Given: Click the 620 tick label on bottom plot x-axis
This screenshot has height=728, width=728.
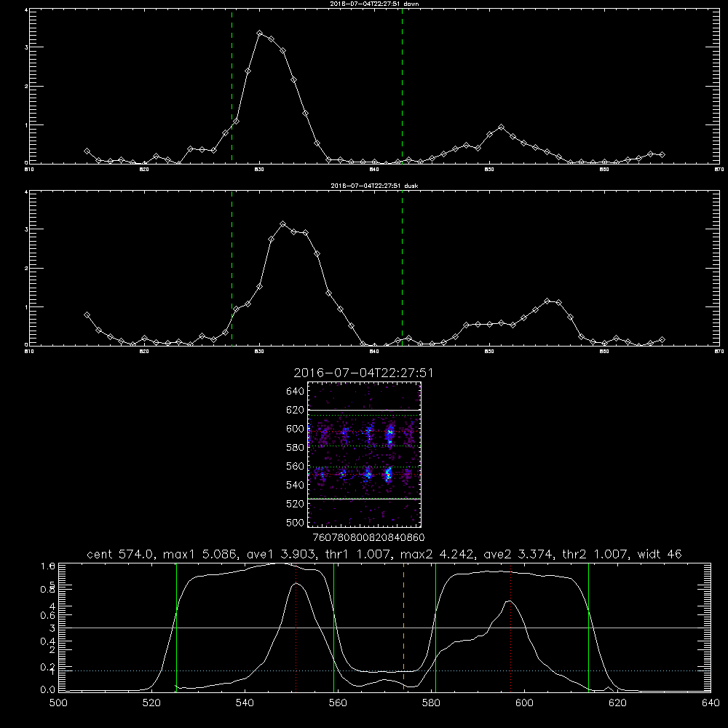Looking at the screenshot, I should [x=617, y=703].
